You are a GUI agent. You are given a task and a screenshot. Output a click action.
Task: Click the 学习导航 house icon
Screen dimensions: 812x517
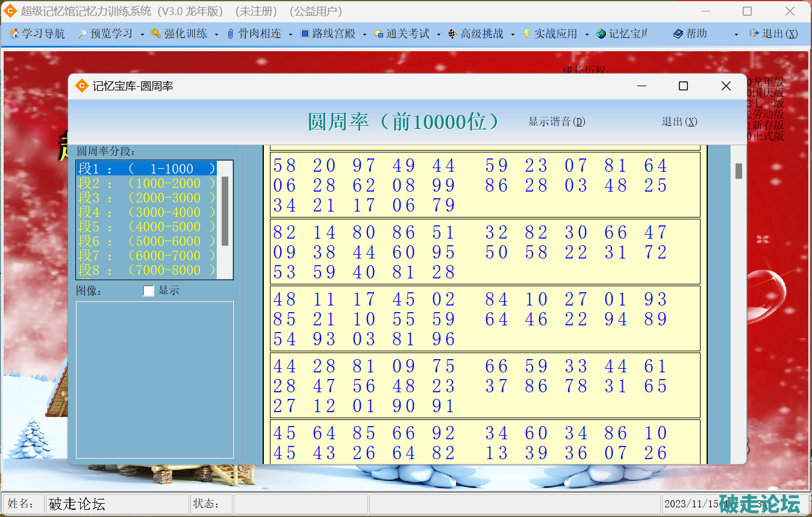point(14,34)
